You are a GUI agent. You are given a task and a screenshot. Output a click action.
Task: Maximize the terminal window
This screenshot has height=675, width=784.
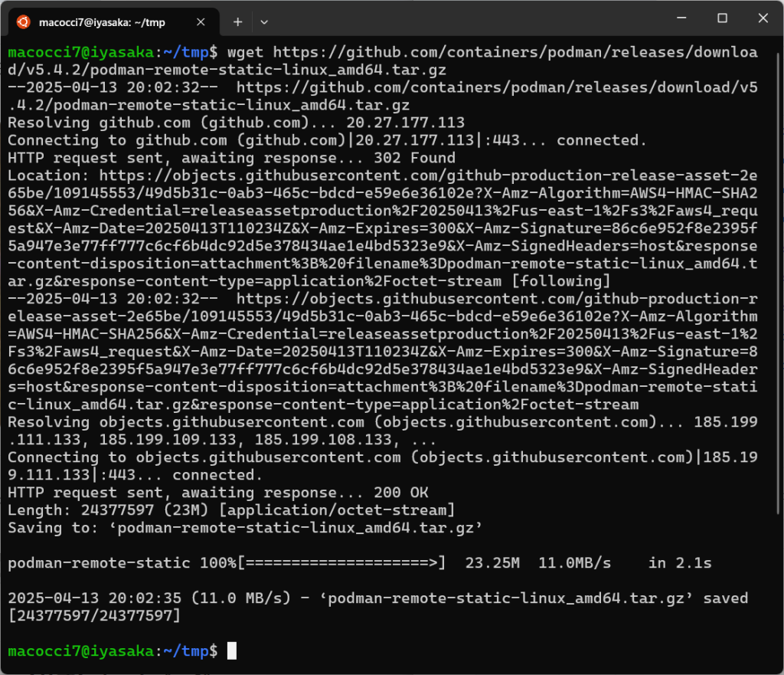coord(722,18)
